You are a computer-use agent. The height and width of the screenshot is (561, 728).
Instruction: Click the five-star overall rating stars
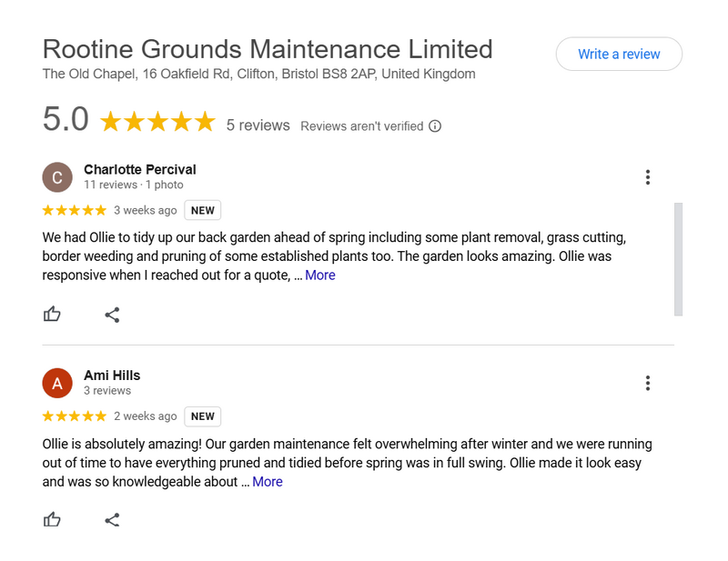157,122
